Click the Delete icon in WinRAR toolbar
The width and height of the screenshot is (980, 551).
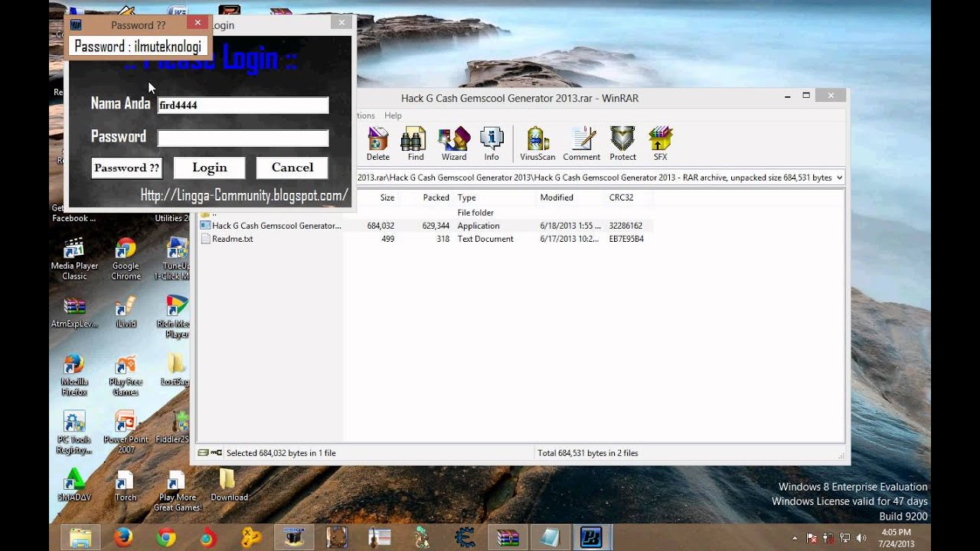[x=377, y=144]
